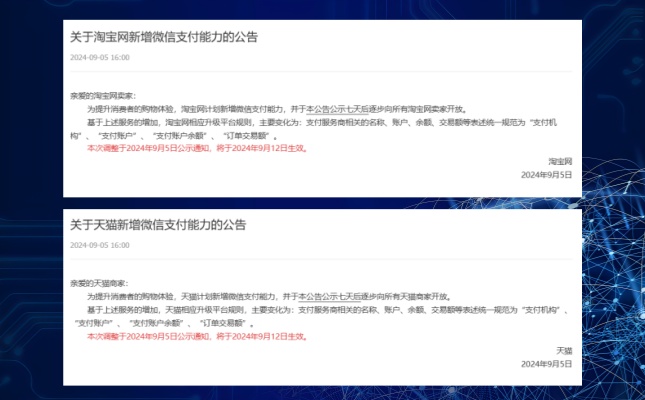
Task: Click the greeting line 亲爱的天猫商家
Action: pyautogui.click(x=98, y=285)
